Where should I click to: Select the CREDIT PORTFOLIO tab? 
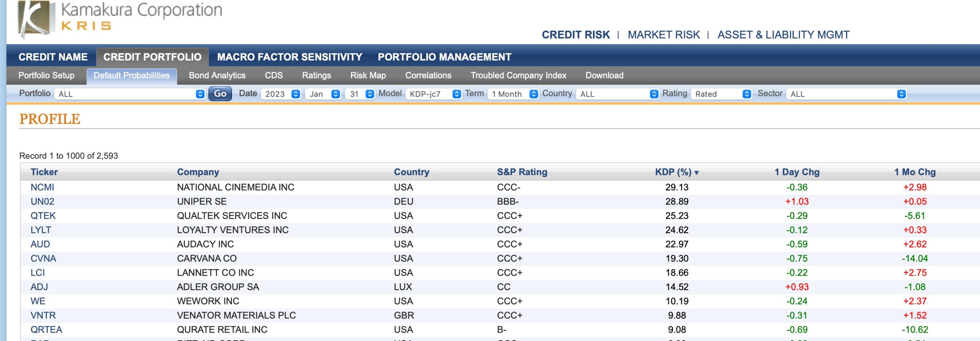(152, 57)
